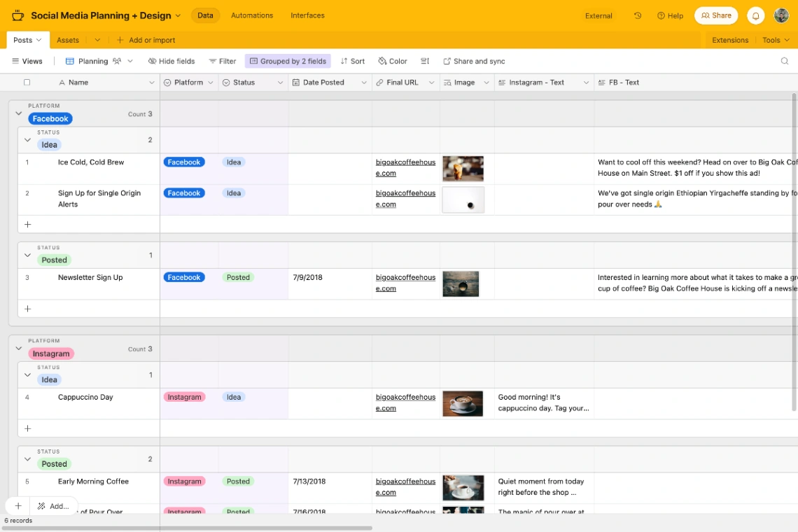798x532 pixels.
Task: Click the Share button
Action: pyautogui.click(x=715, y=15)
